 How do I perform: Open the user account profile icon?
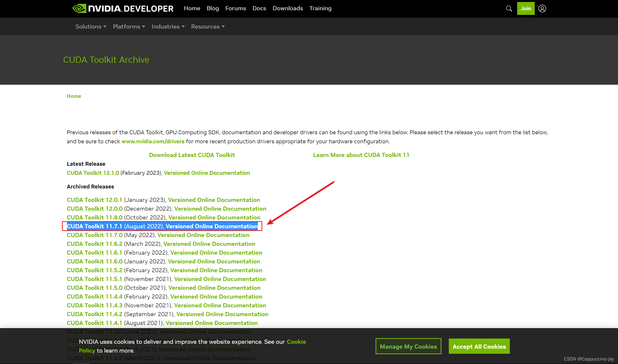(x=542, y=9)
